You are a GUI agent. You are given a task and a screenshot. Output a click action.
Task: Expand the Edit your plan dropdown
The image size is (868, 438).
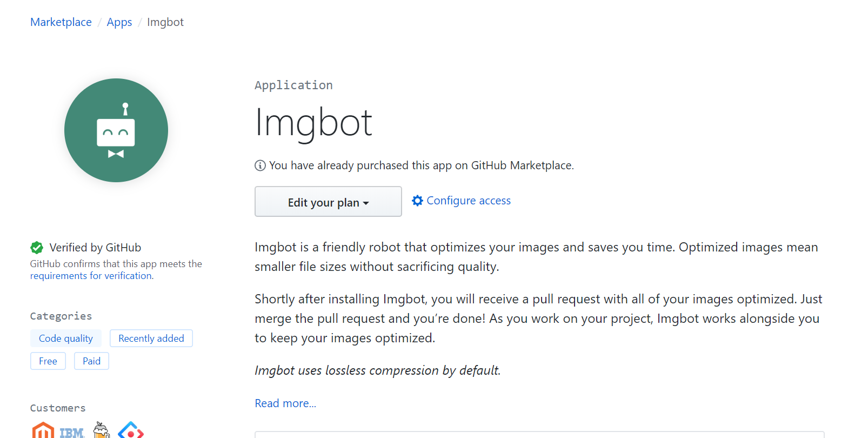328,202
